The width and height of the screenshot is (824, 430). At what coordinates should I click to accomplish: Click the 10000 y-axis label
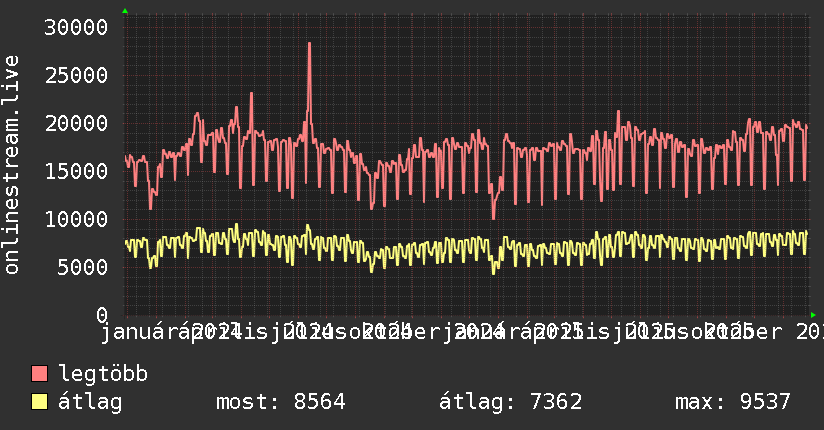coord(76,219)
